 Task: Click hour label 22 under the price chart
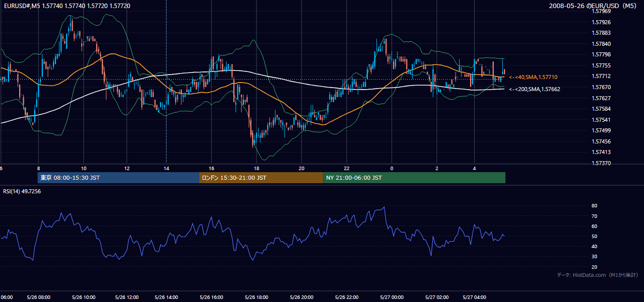[x=347, y=169]
